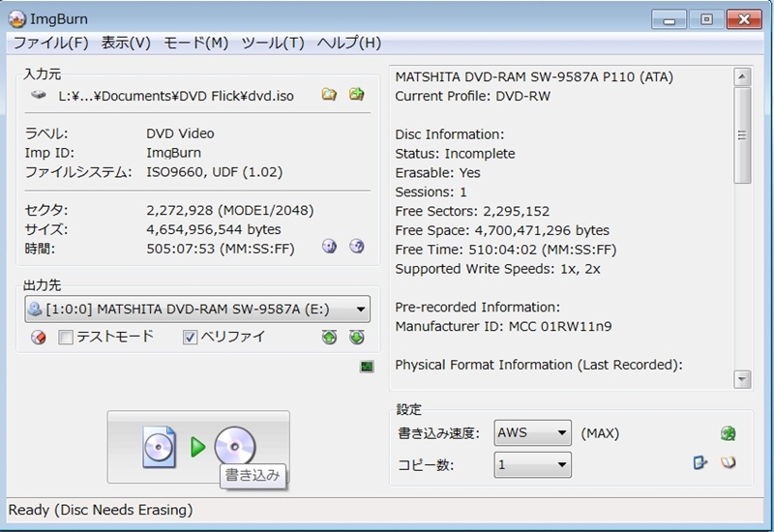Click the time value 505:07:53 (MM:SS:FF)
Image resolution: width=774 pixels, height=532 pixels.
click(x=221, y=249)
